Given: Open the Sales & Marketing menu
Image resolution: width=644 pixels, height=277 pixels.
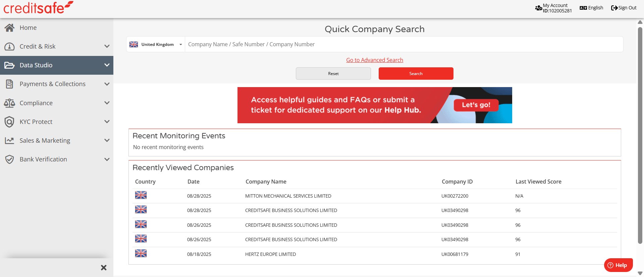Looking at the screenshot, I should 57,140.
